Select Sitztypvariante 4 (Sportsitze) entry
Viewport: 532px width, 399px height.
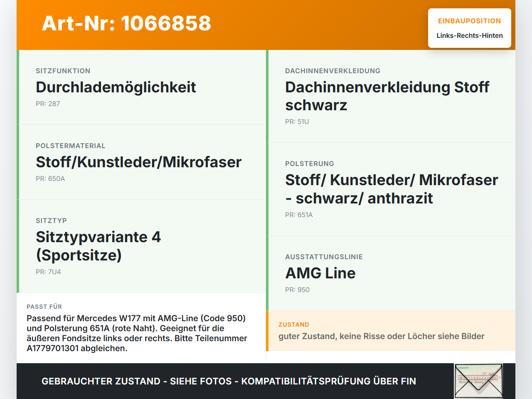[98, 246]
